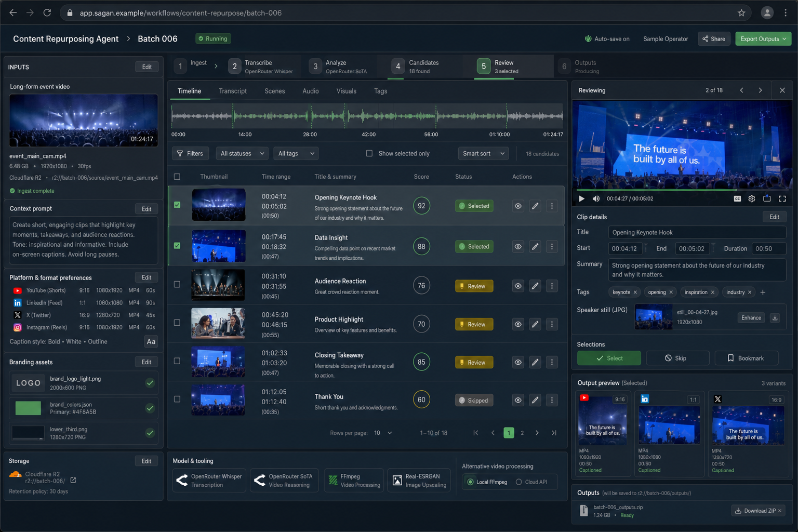Click the Share button
This screenshot has width=798, height=532.
714,39
